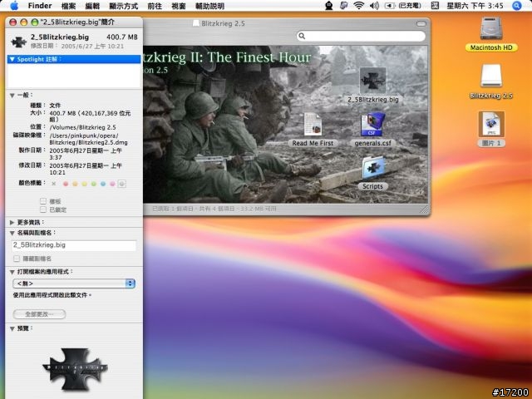
Task: Click the search magnifier in Blitzkrieg window
Action: coord(302,36)
